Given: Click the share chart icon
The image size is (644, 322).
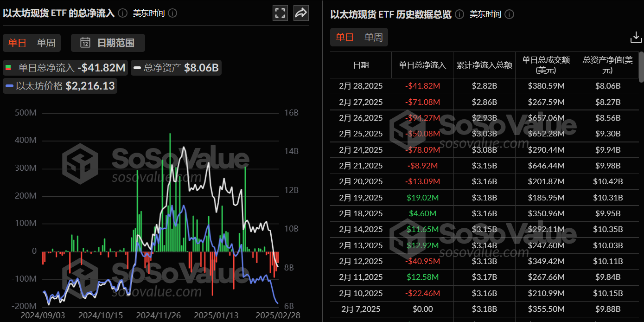Looking at the screenshot, I should coord(301,13).
